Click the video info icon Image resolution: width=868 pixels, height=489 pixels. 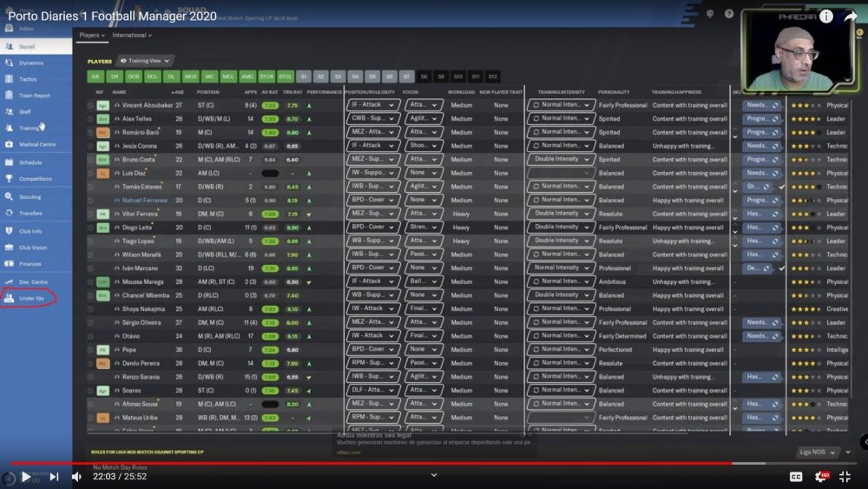pyautogui.click(x=826, y=17)
